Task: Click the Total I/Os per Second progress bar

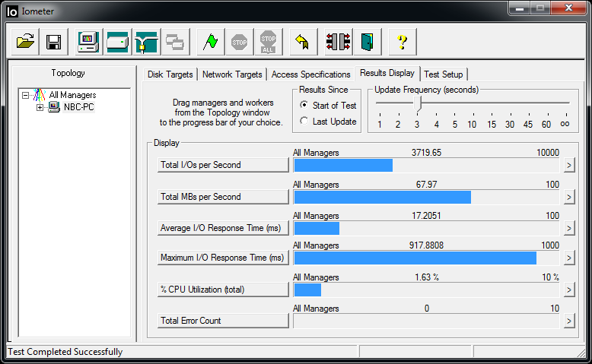Action: [x=426, y=165]
